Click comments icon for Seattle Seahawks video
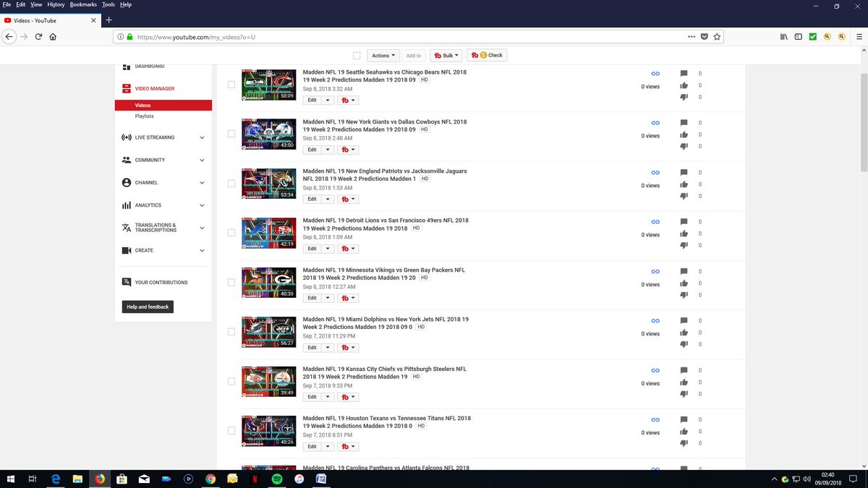The height and width of the screenshot is (488, 868). (x=684, y=74)
